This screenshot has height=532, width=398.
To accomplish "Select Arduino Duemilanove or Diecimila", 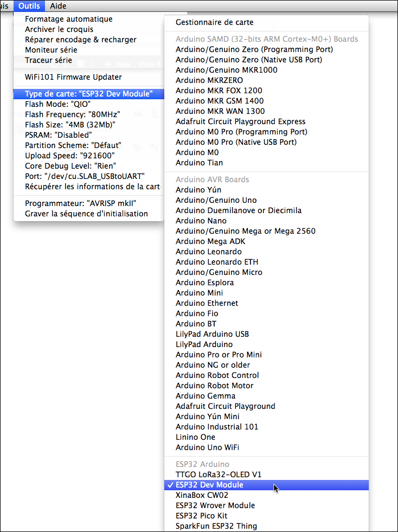I will (x=266, y=210).
